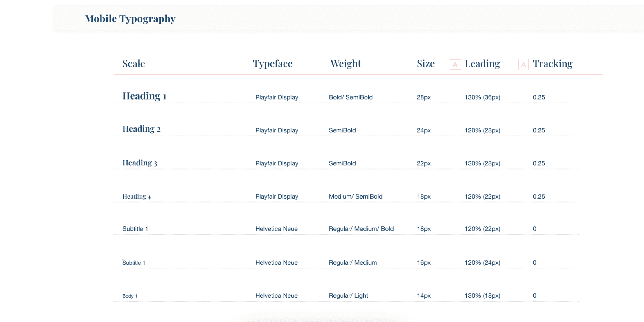Image resolution: width=644 pixels, height=322 pixels.
Task: Click the Weight column header
Action: 345,64
